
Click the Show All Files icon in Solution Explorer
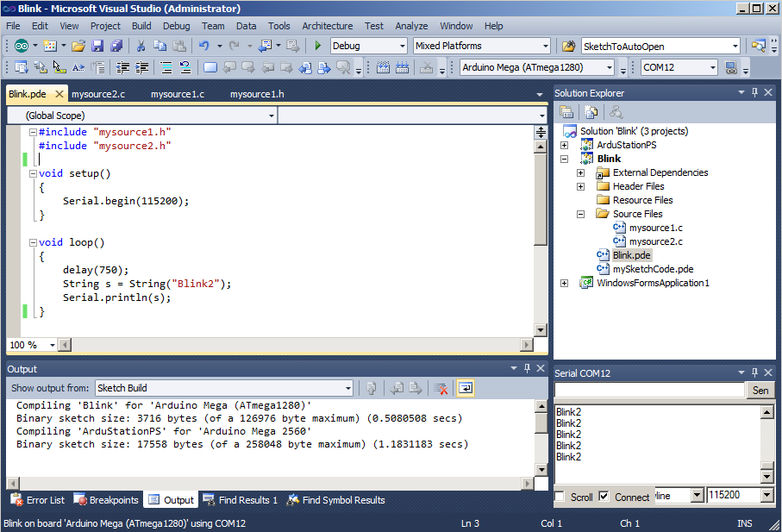tap(591, 112)
